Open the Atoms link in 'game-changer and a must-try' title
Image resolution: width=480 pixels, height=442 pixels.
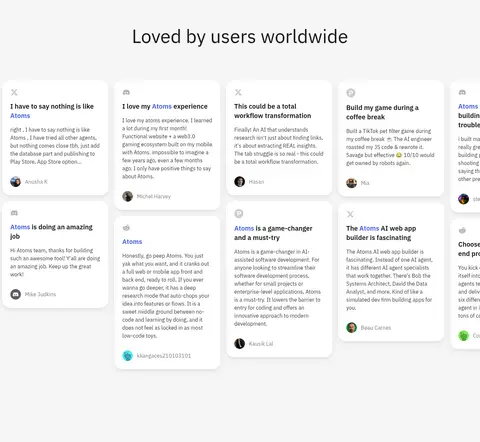pyautogui.click(x=244, y=228)
